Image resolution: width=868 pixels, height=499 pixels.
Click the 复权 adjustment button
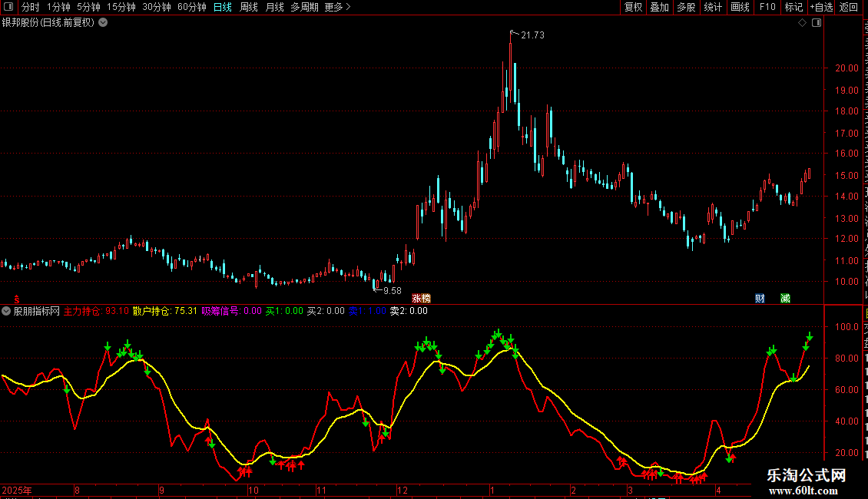click(633, 7)
